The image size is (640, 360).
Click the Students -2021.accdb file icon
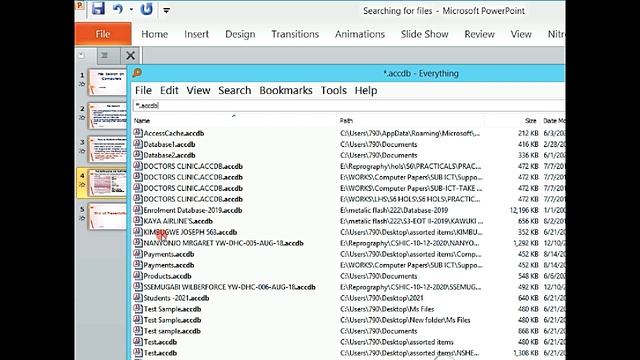coord(138,298)
